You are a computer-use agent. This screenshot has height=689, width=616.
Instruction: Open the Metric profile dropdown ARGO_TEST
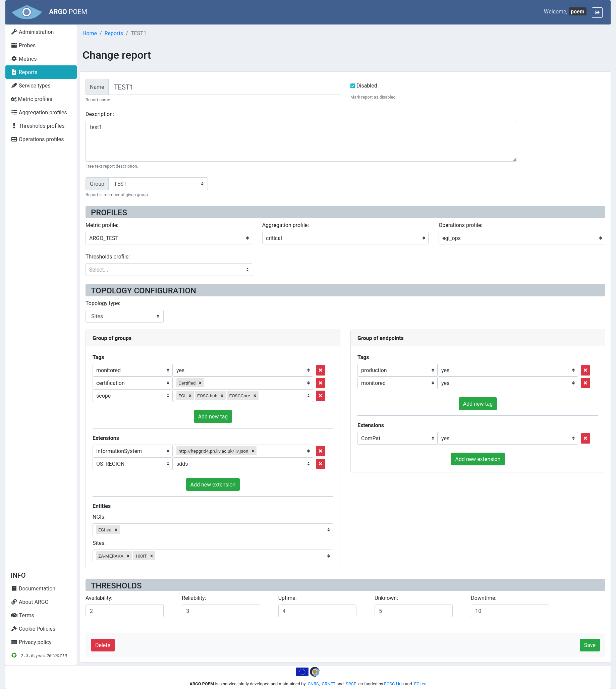tap(169, 238)
